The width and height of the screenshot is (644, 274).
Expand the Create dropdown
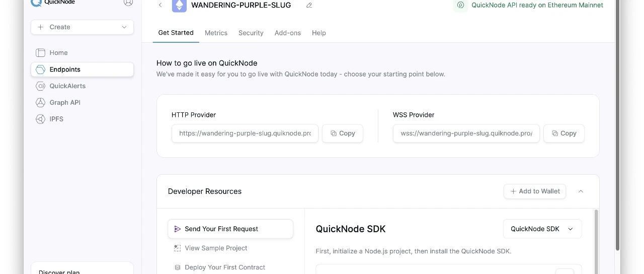pyautogui.click(x=82, y=27)
